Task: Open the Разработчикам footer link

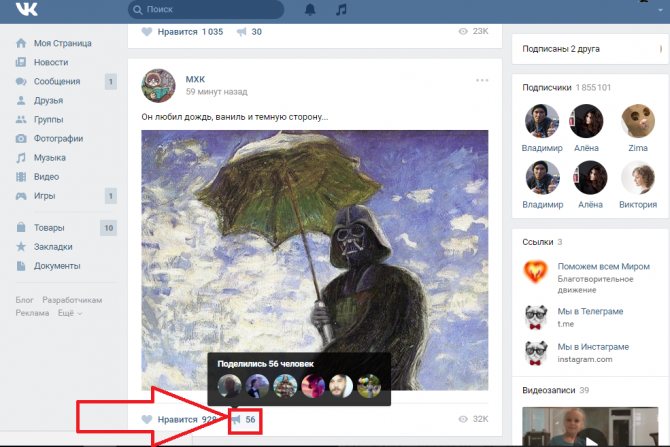Action: tap(72, 300)
